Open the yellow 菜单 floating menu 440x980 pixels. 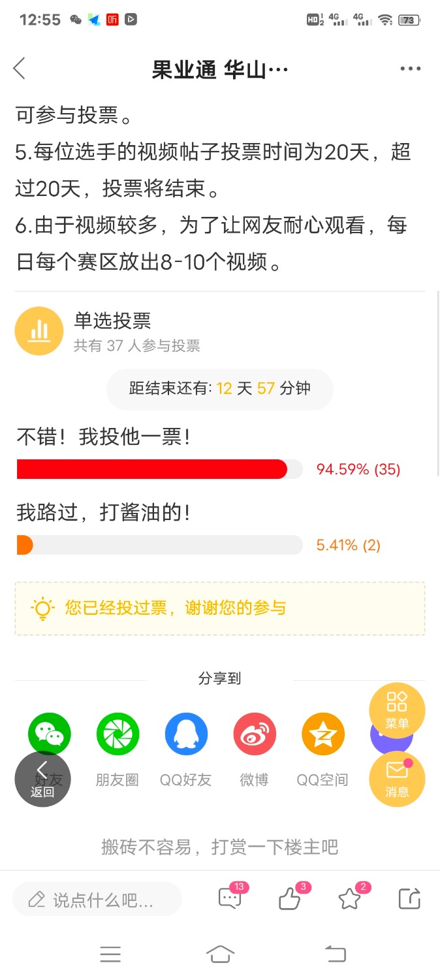tap(397, 710)
